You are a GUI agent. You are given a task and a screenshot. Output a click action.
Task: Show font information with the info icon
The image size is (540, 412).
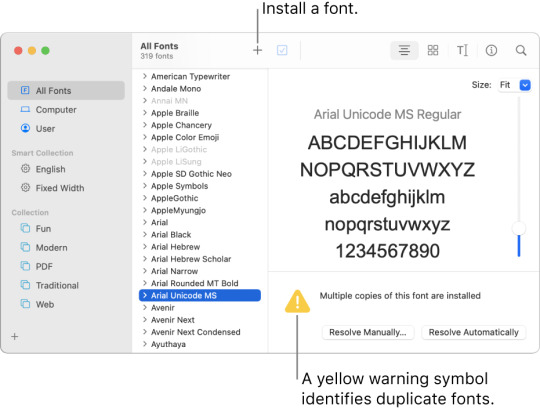pos(491,50)
